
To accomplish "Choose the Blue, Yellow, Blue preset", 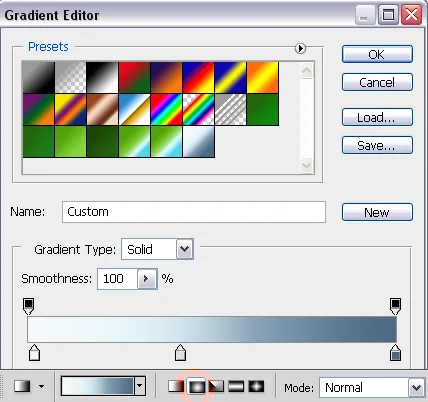I will [230, 77].
